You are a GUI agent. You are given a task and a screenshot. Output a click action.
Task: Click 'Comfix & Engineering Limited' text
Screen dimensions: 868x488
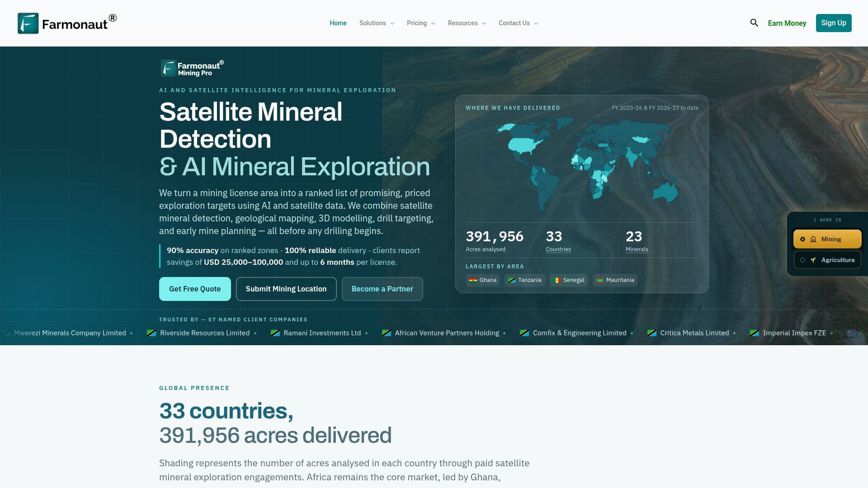coord(580,333)
